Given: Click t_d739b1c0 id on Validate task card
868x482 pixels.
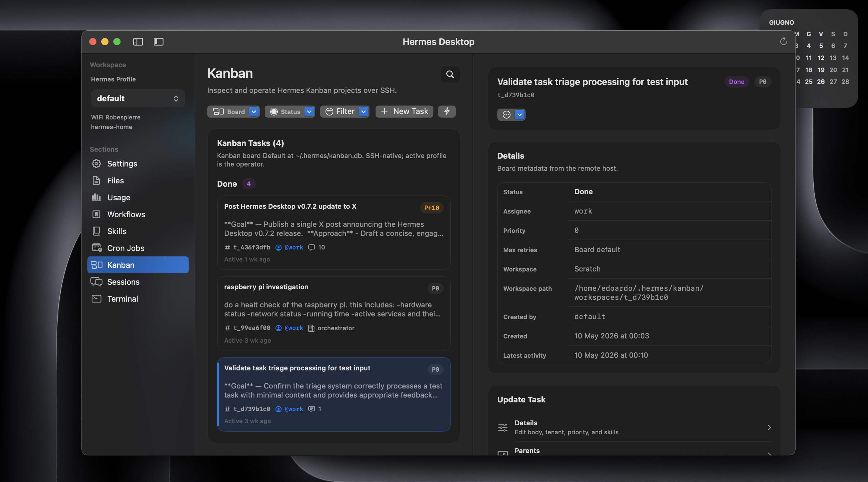Looking at the screenshot, I should (x=252, y=409).
